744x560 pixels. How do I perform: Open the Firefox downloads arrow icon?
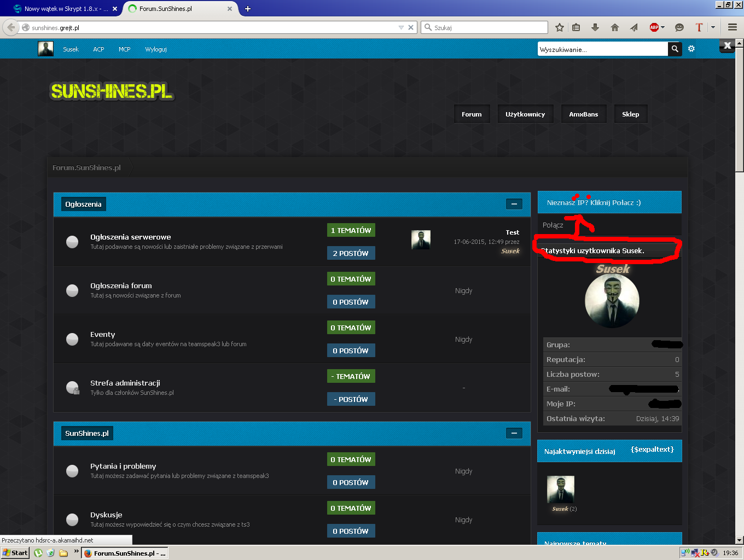595,27
